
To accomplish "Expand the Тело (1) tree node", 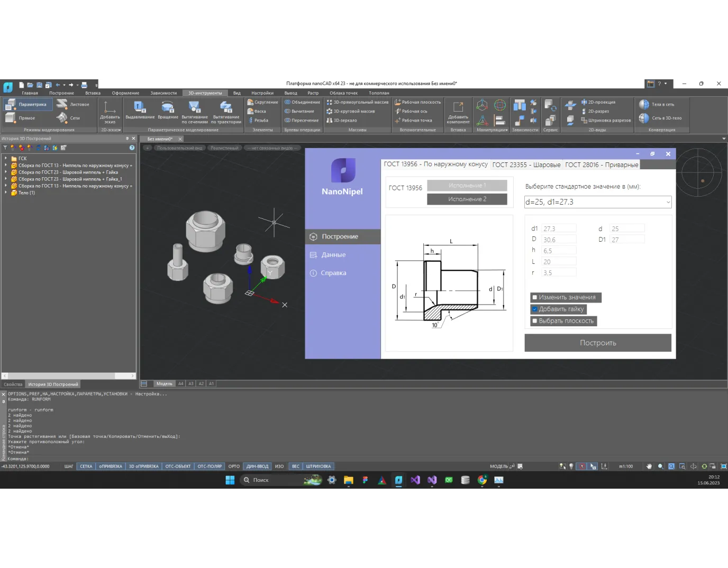I will (6, 193).
